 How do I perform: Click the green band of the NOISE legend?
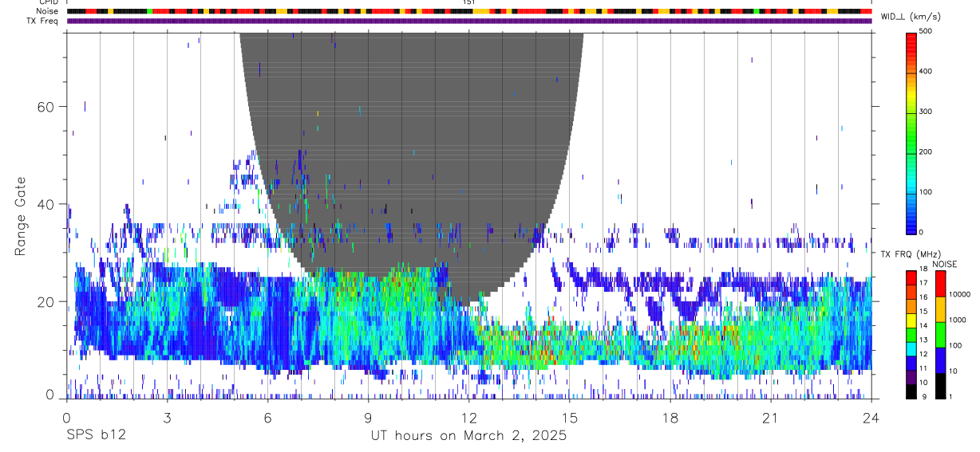(x=940, y=335)
